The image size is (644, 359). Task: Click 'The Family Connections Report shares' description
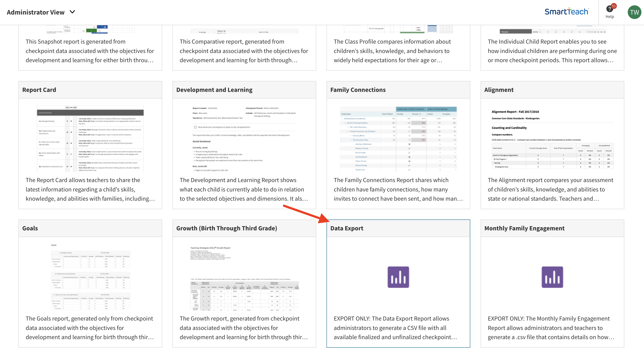(x=398, y=189)
